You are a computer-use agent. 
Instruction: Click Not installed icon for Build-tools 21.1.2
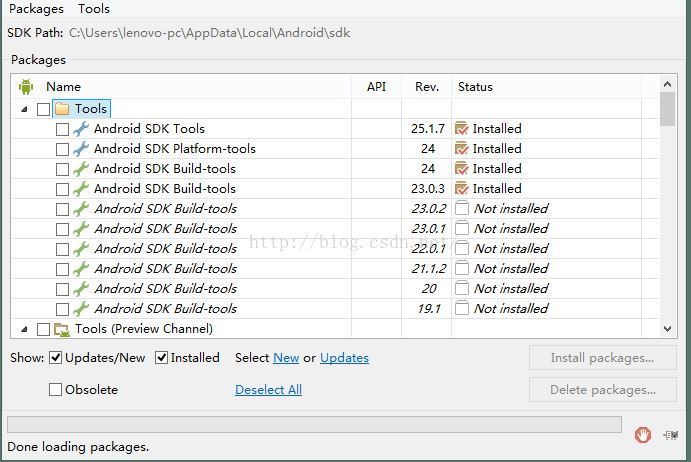461,268
